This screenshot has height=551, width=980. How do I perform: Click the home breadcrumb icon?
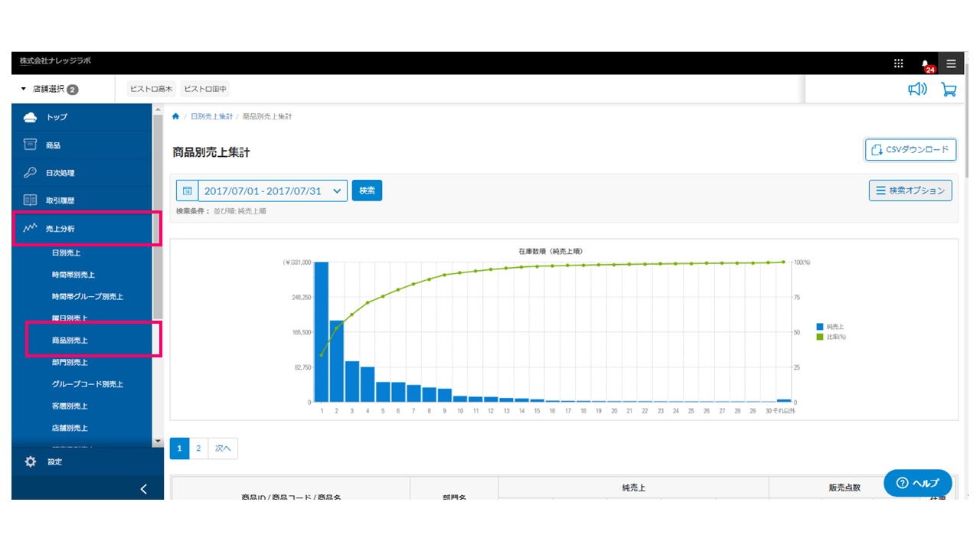pos(176,116)
